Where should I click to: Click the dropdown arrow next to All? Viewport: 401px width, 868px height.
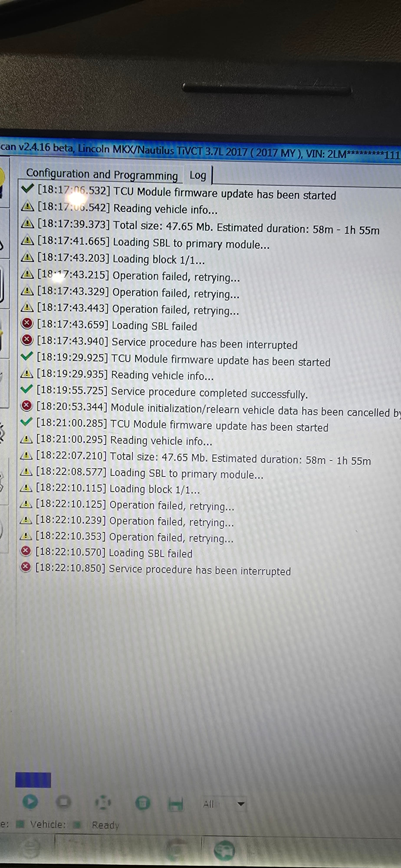241,804
